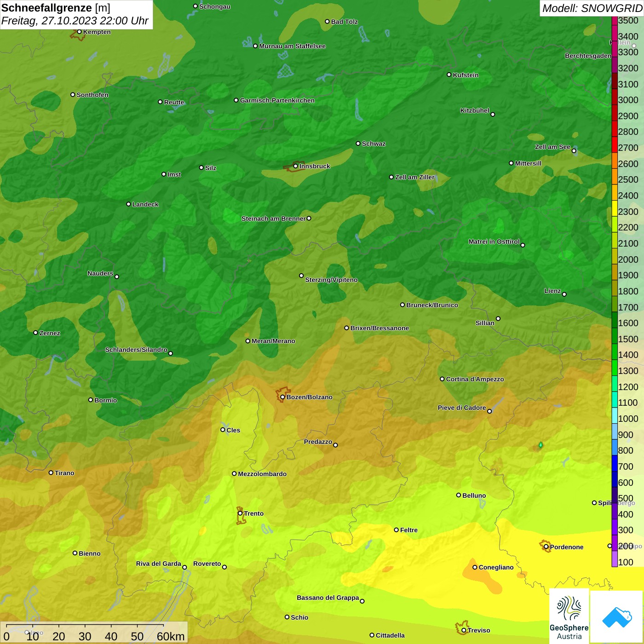Click the 'Bassano del Grappa' map label
The image size is (644, 644).
click(328, 598)
